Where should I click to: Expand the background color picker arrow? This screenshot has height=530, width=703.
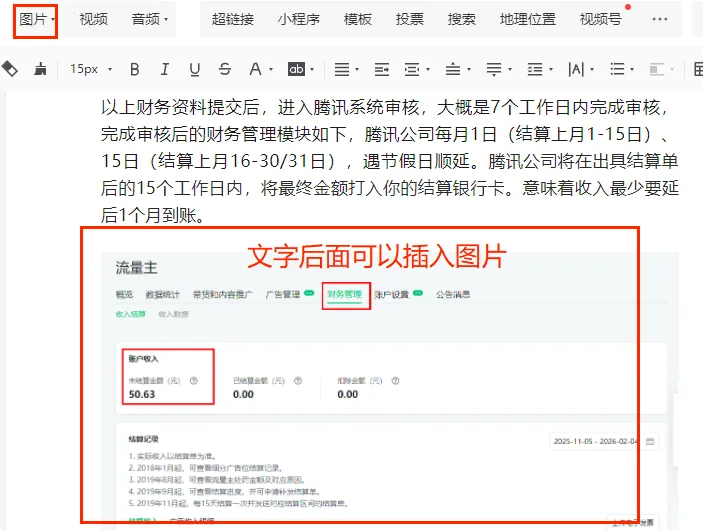coord(312,70)
